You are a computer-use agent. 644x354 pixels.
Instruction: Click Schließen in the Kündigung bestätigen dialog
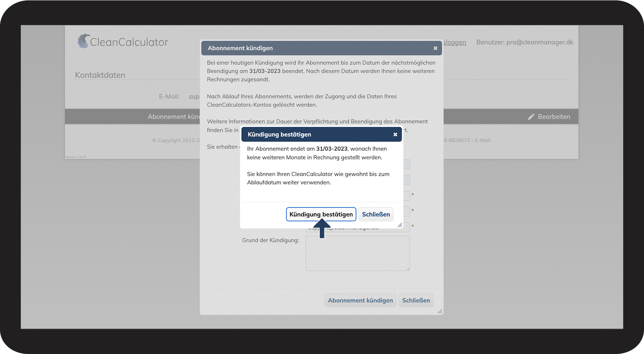[376, 214]
